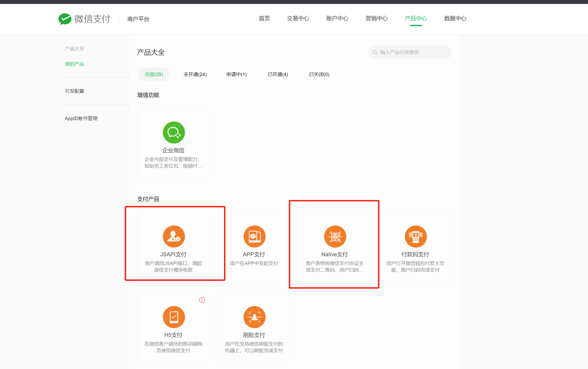Open 开发配置 in the sidebar
This screenshot has width=588, height=369.
click(x=74, y=91)
